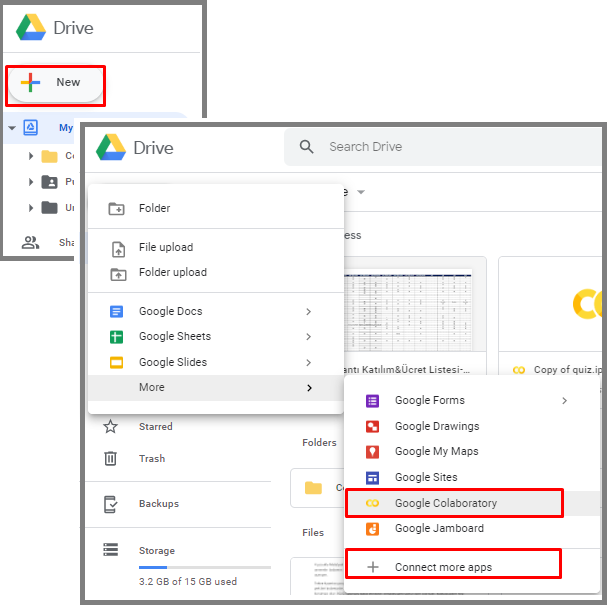Open the My Drive title dropdown arrow

[x=361, y=192]
